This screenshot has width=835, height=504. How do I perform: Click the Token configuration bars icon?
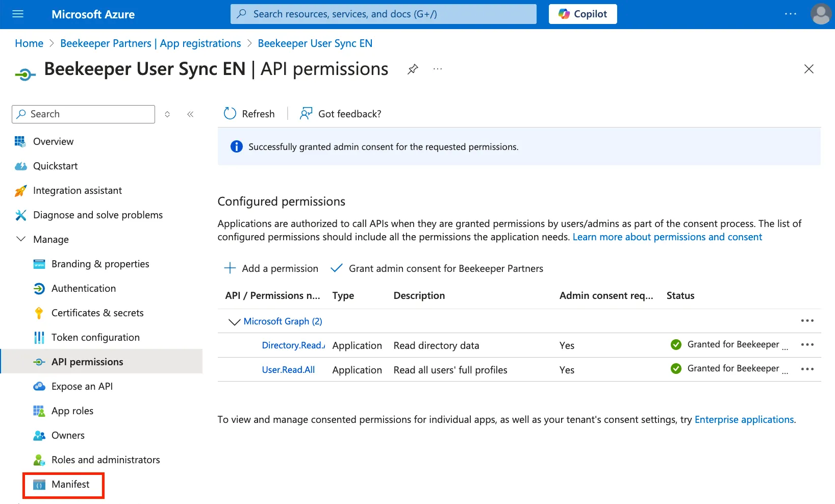(x=39, y=338)
